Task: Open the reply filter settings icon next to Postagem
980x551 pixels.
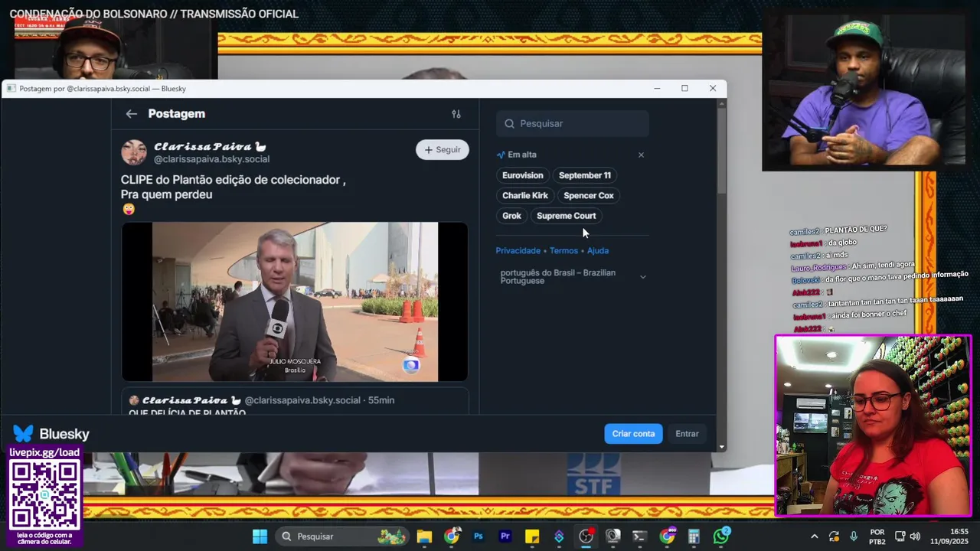Action: (456, 114)
